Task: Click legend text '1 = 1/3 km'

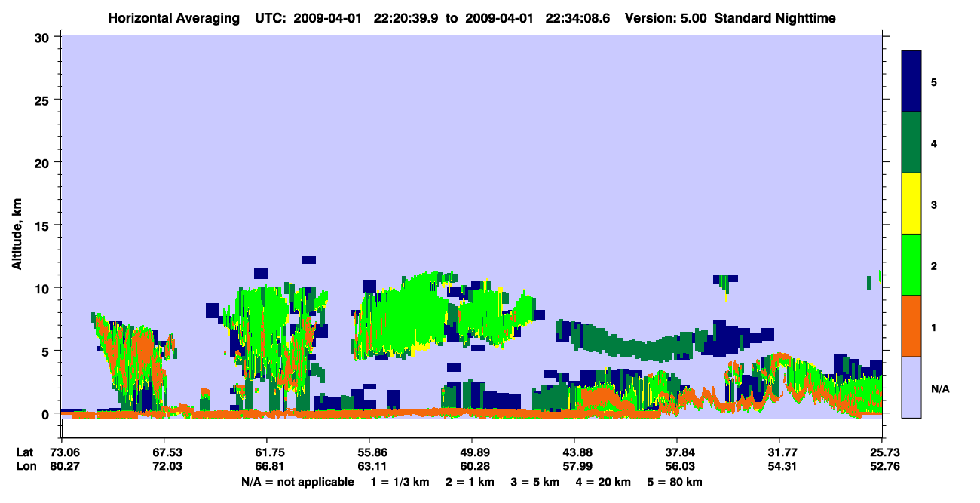Action: [x=401, y=482]
